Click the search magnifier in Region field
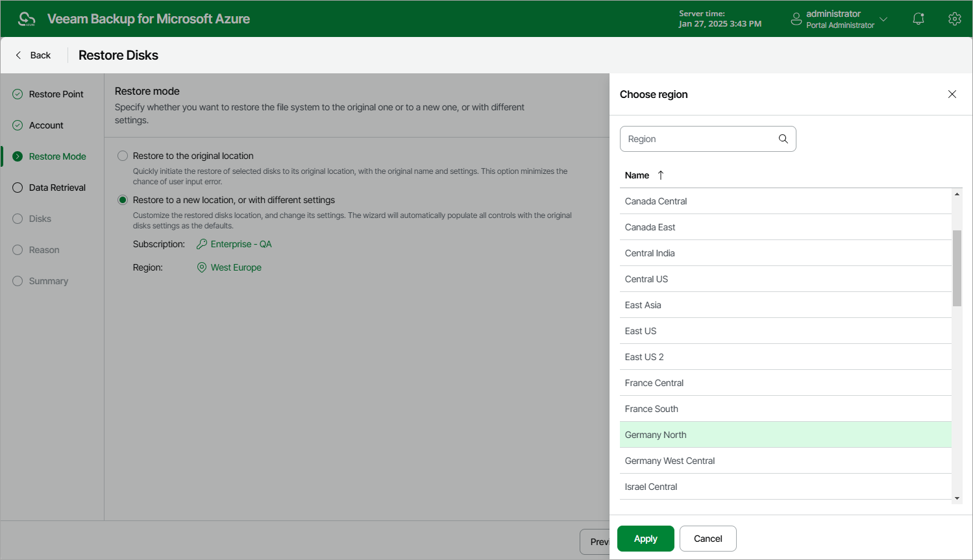The height and width of the screenshot is (560, 973). pyautogui.click(x=783, y=139)
